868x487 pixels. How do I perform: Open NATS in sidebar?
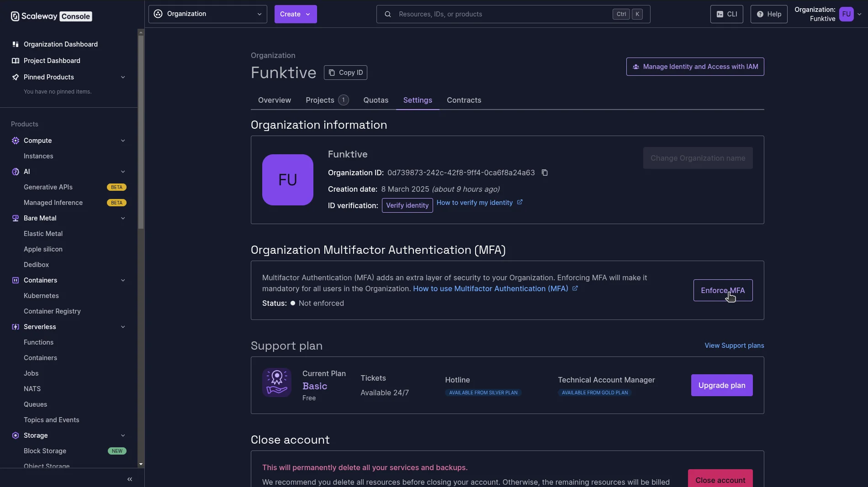[32, 389]
